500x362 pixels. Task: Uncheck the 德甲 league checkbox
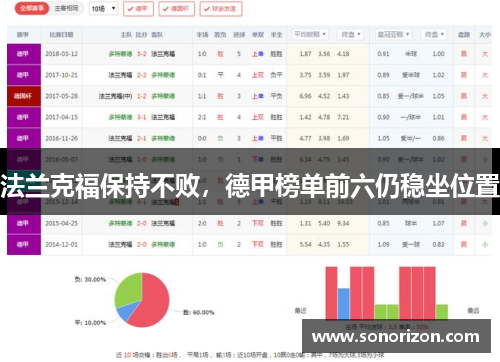click(138, 9)
